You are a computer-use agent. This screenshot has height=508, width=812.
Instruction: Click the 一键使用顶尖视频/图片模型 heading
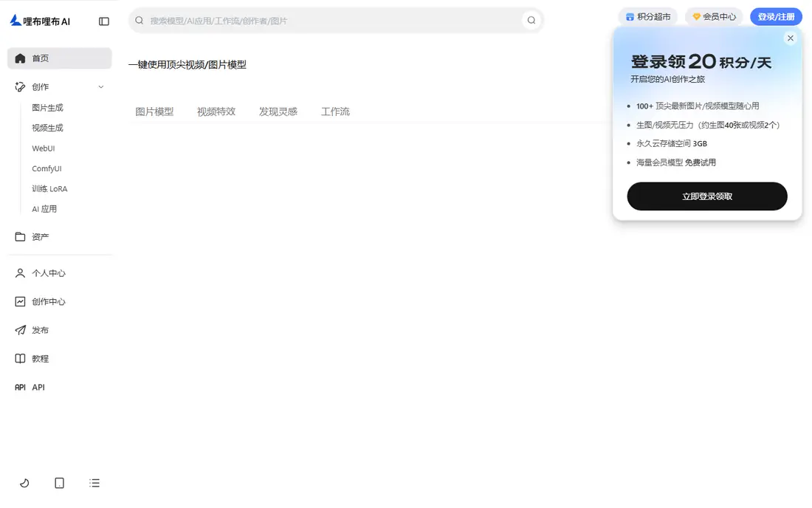187,65
